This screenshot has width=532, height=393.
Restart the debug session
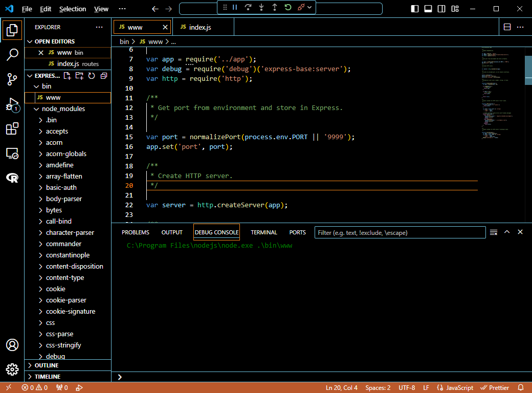[x=288, y=7]
